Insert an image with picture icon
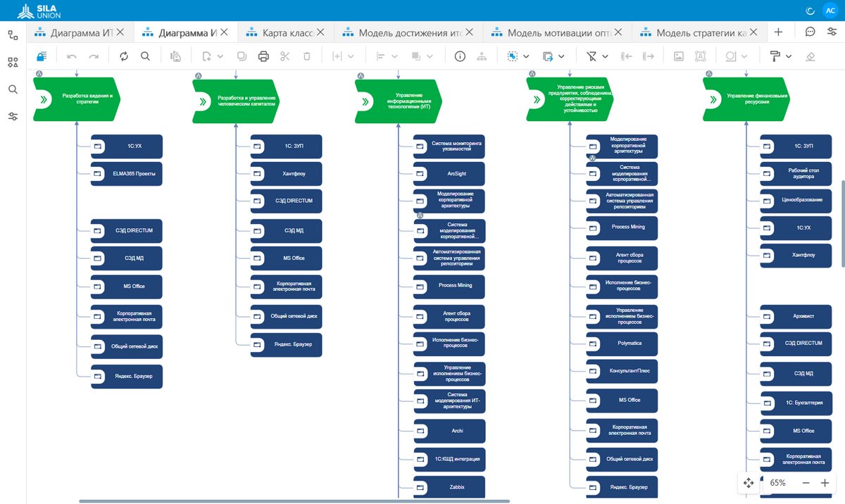 coord(679,56)
